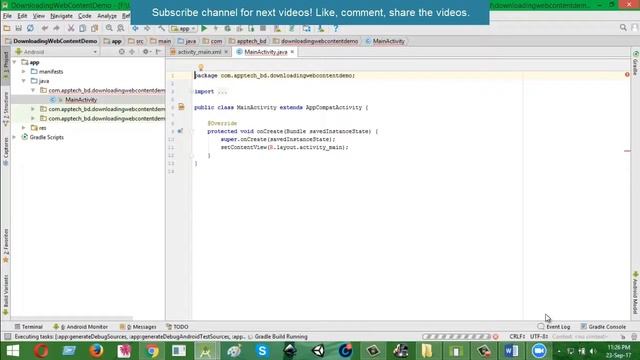The height and width of the screenshot is (360, 640).
Task: Click the Windows Start button
Action: 13,351
